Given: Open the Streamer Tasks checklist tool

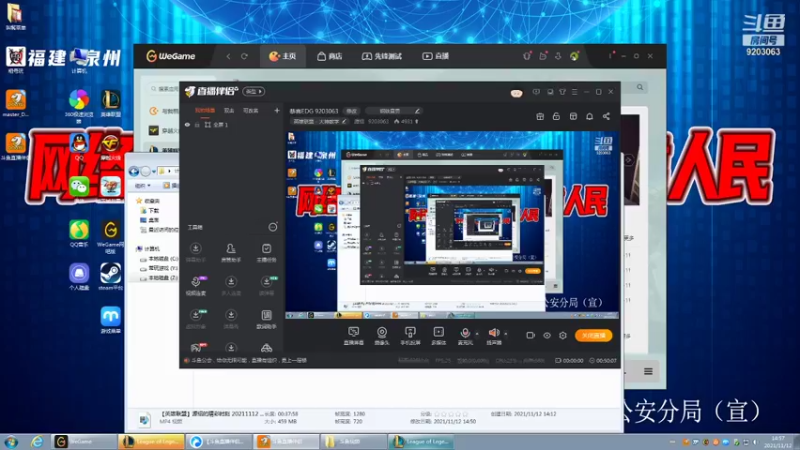Looking at the screenshot, I should pos(266,253).
